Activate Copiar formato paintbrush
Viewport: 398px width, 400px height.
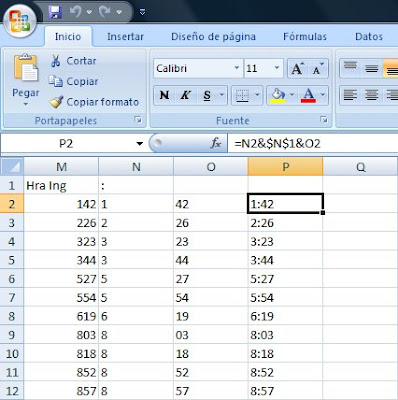pyautogui.click(x=94, y=102)
